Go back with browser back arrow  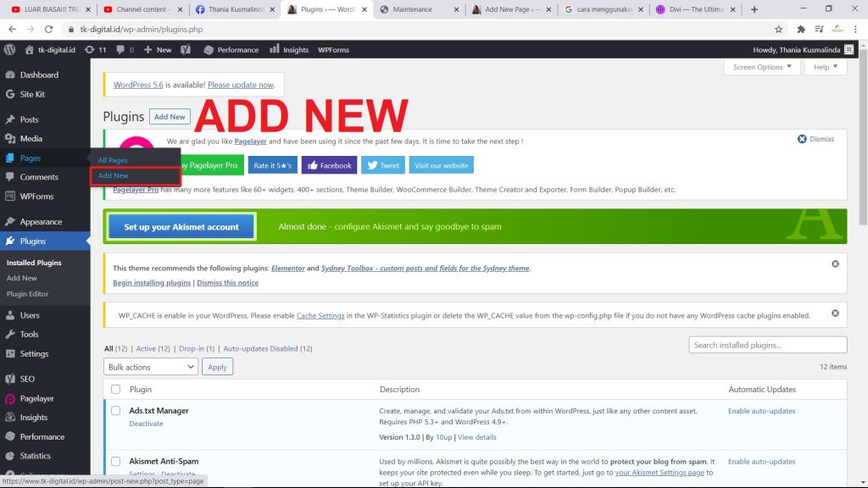click(x=12, y=30)
